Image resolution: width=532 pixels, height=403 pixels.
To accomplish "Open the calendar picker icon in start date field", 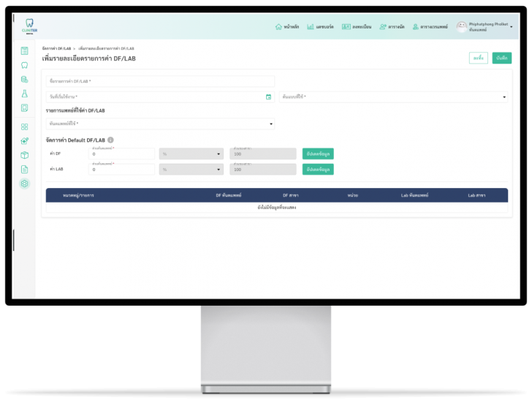I will point(268,97).
